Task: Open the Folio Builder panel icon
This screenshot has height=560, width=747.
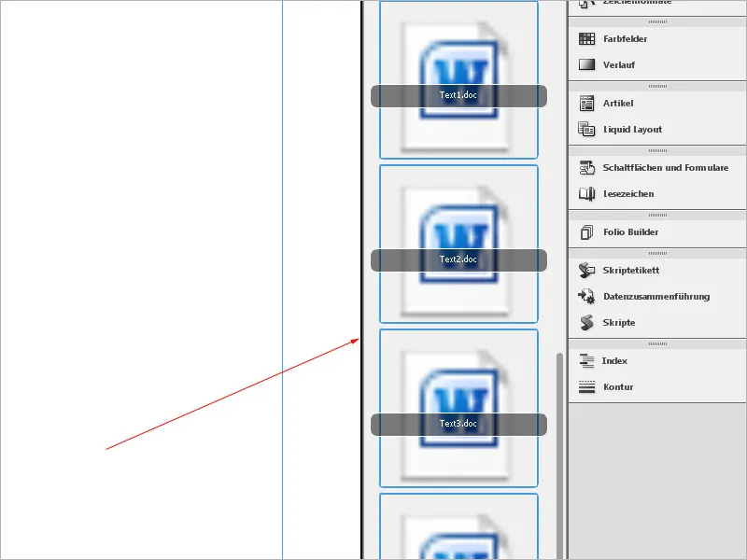Action: tap(586, 231)
